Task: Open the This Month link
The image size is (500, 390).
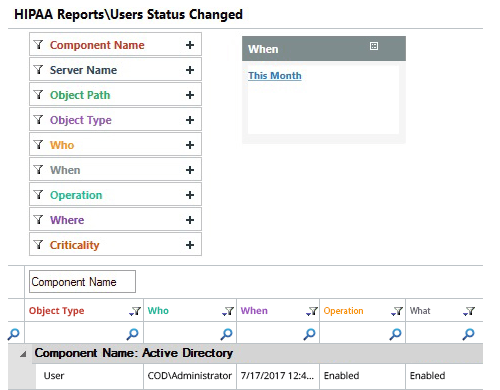Action: [x=275, y=76]
